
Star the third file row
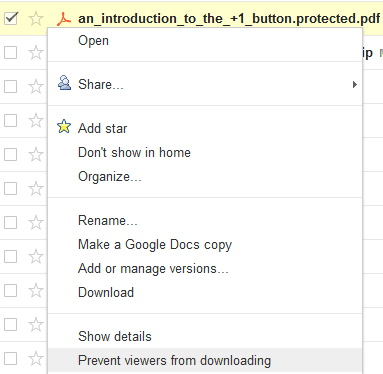tap(36, 87)
